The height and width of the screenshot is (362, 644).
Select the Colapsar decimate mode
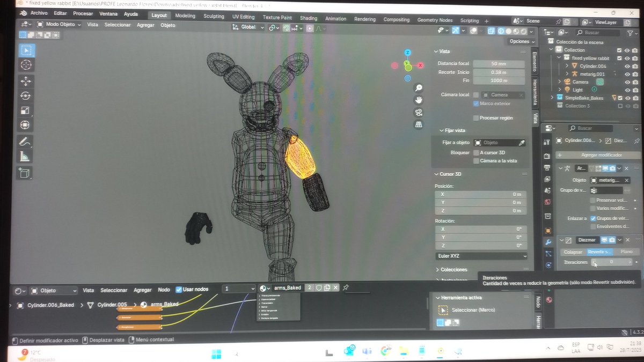572,252
